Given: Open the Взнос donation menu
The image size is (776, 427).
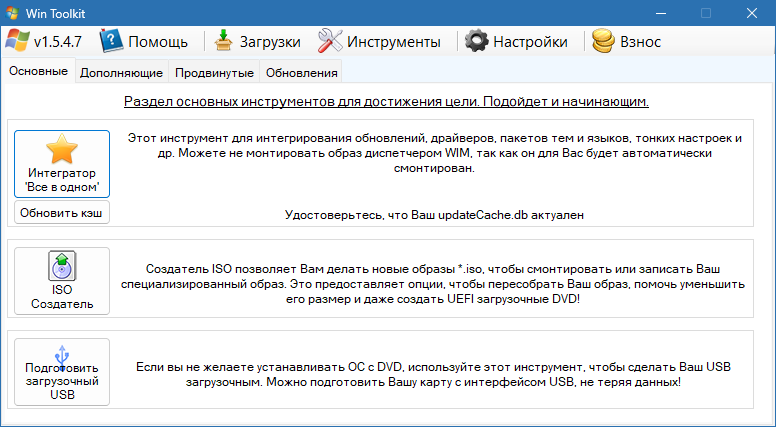Looking at the screenshot, I should coord(627,42).
